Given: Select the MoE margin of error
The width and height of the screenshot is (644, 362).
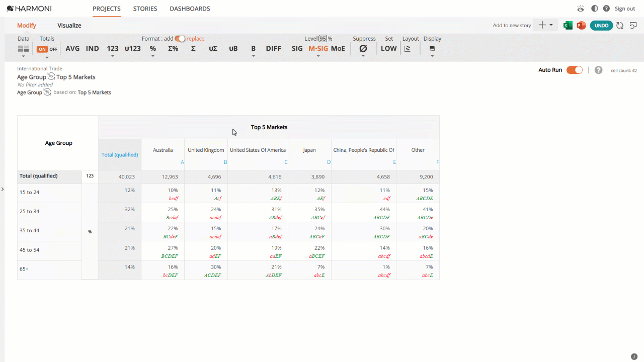Looking at the screenshot, I should (338, 49).
